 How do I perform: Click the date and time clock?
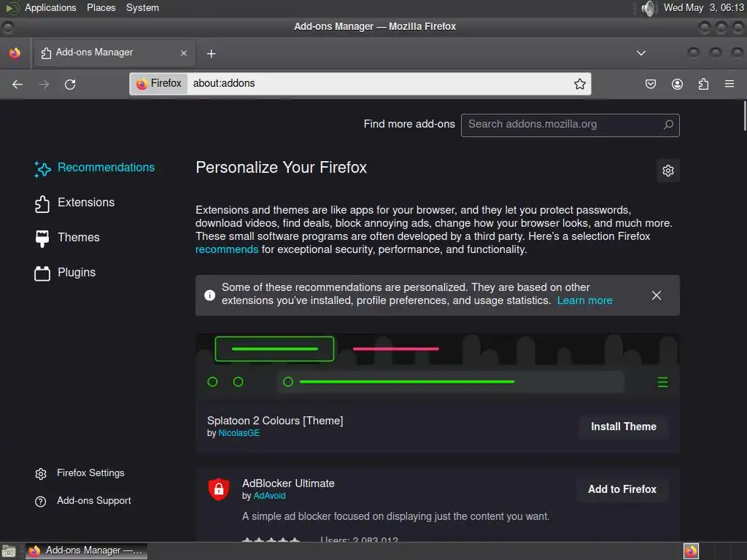point(704,8)
